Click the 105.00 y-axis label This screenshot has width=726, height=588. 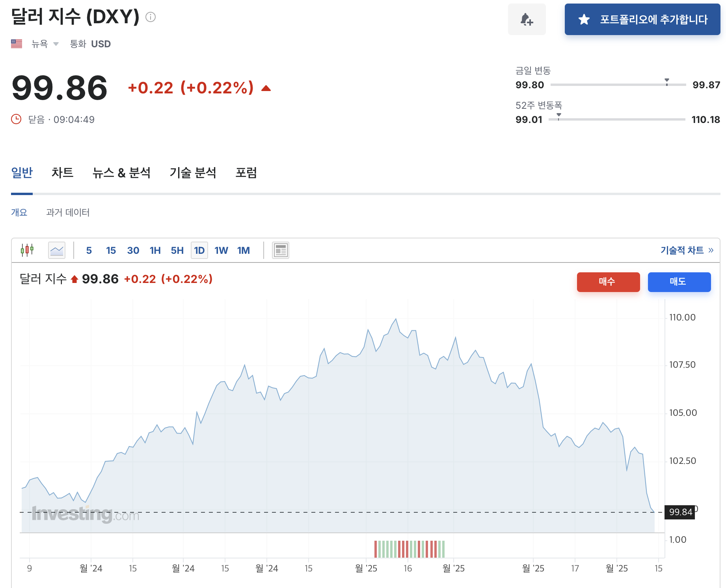point(683,413)
